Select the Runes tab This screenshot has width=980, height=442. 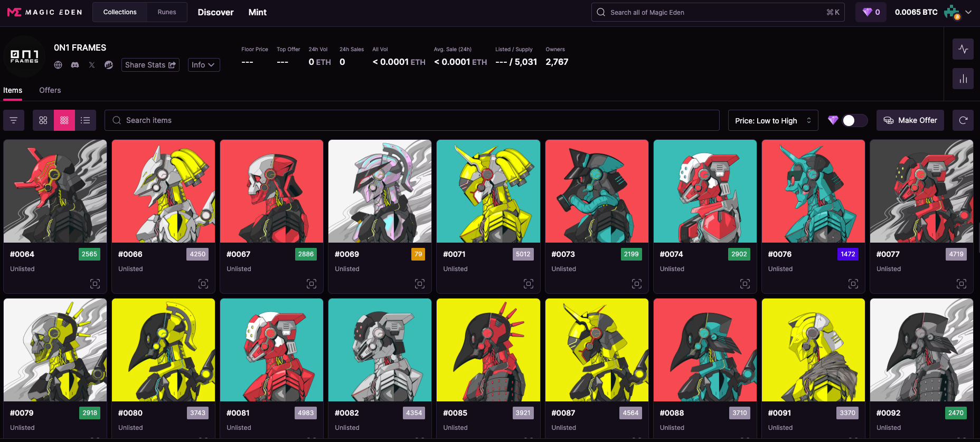click(x=167, y=12)
